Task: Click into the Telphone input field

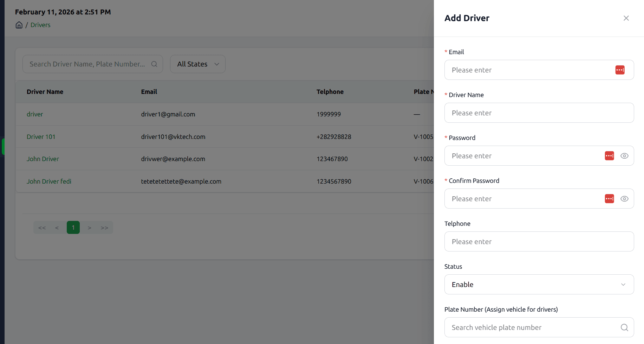Action: pyautogui.click(x=539, y=242)
